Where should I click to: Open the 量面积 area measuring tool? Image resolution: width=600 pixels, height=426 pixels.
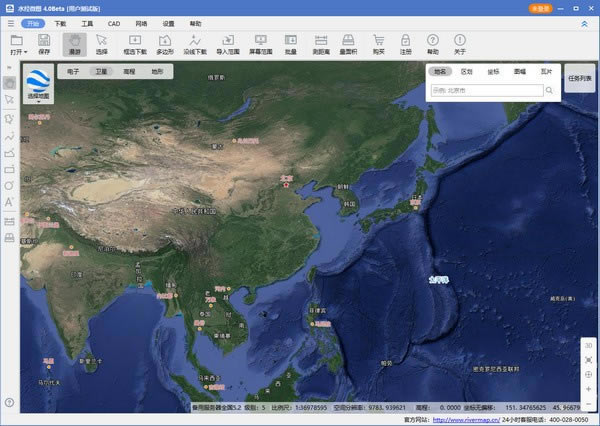tap(349, 43)
